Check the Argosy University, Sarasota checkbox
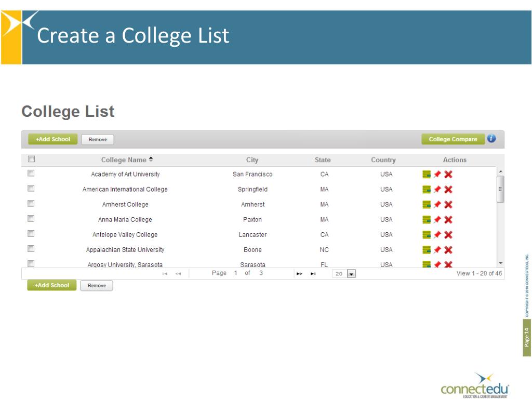The height and width of the screenshot is (399, 532). tap(31, 263)
